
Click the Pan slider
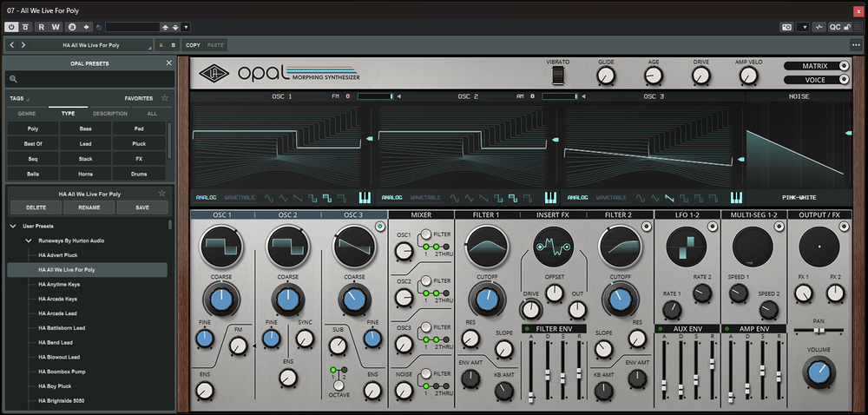[x=819, y=330]
